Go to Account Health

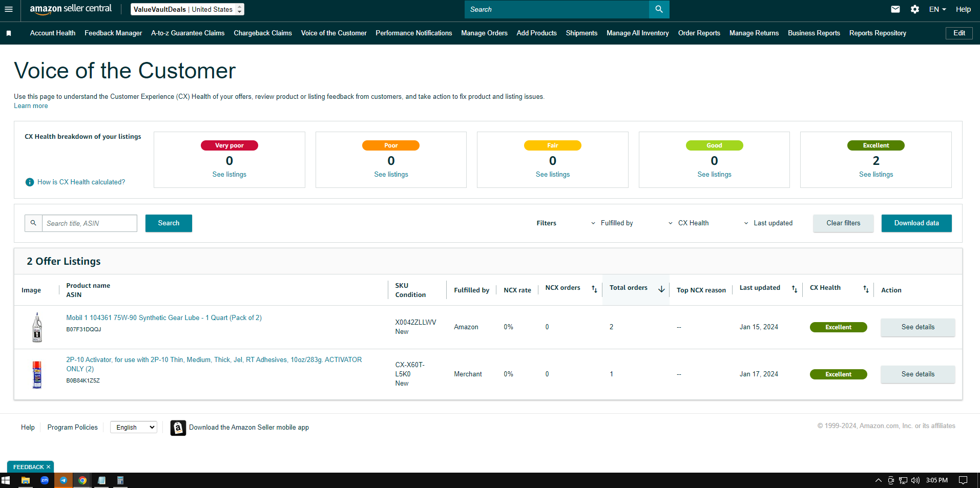click(x=53, y=33)
